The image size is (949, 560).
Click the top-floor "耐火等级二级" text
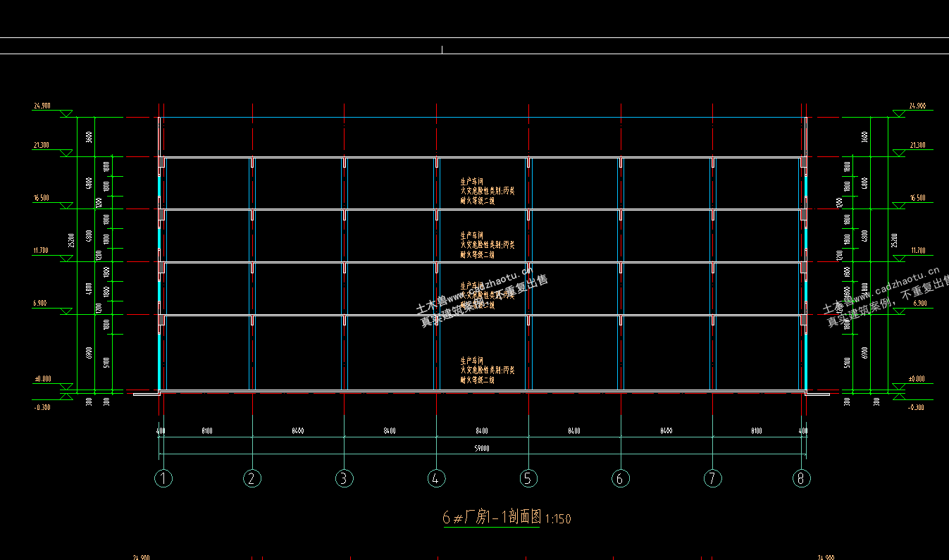pos(478,201)
